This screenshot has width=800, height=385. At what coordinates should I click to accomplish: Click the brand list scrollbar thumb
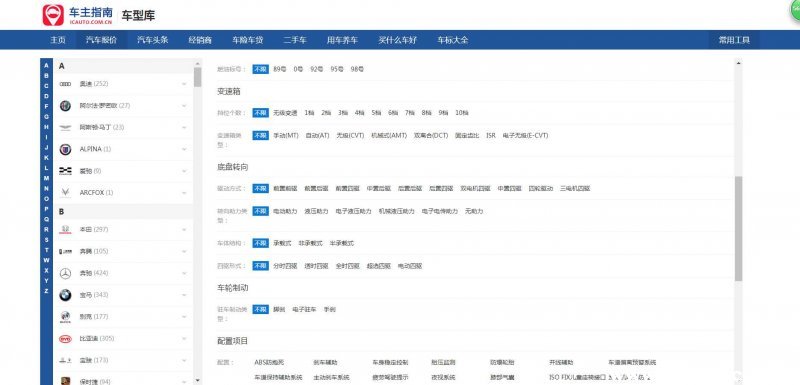(x=197, y=76)
